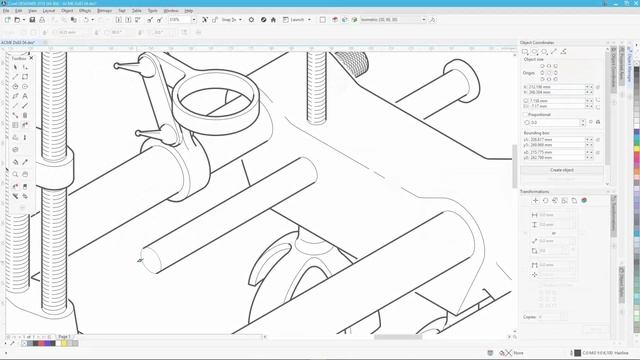Open the Isometric projection preset dropdown

424,20
